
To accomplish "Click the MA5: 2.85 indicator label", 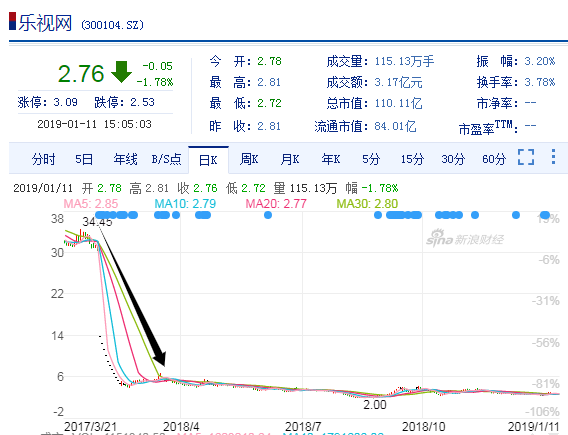I will [x=91, y=204].
